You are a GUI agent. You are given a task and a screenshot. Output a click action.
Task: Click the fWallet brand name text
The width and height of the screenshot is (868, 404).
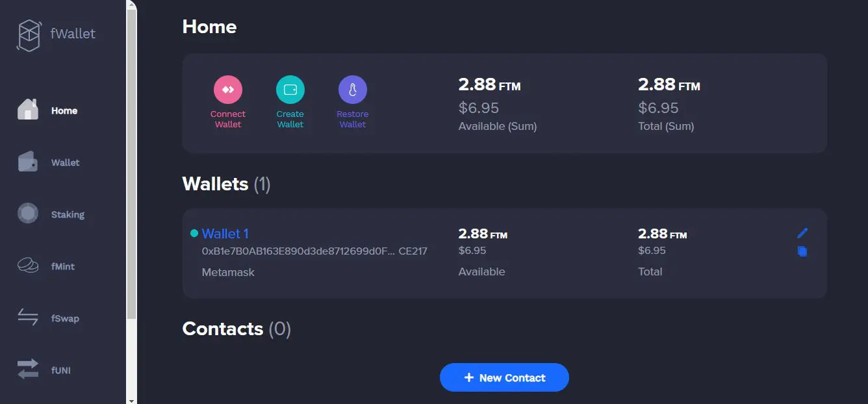[x=73, y=34]
